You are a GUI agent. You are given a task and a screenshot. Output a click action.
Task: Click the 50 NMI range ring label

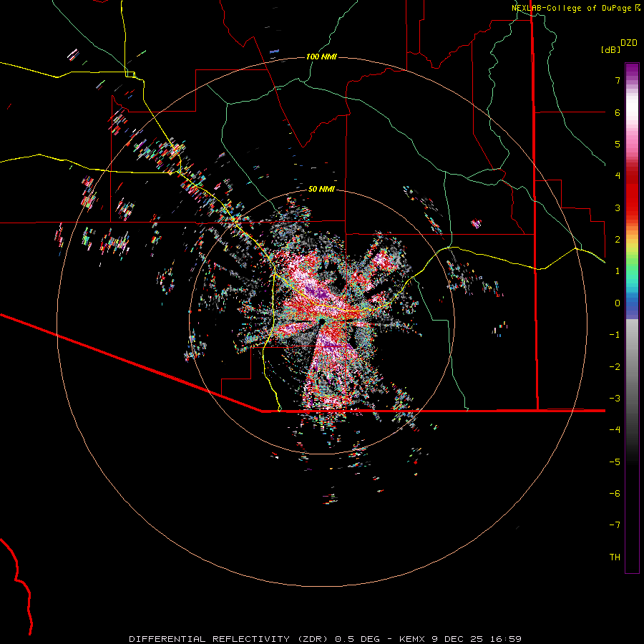point(321,189)
